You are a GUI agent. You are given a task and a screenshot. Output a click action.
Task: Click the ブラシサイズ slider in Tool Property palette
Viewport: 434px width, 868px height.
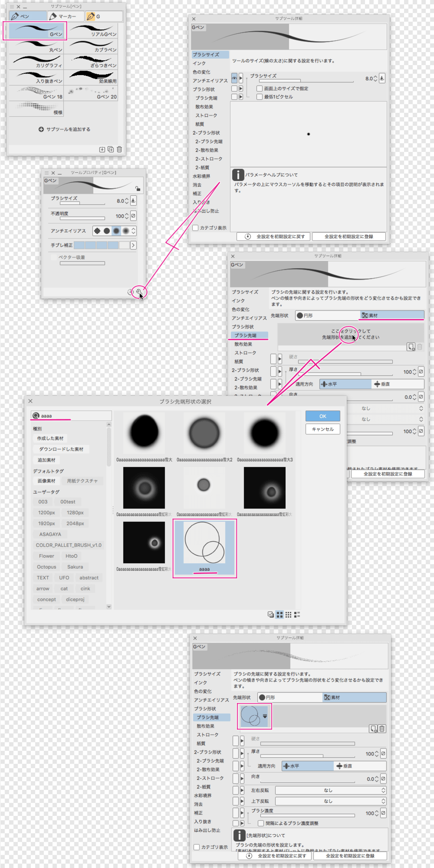[x=82, y=203]
